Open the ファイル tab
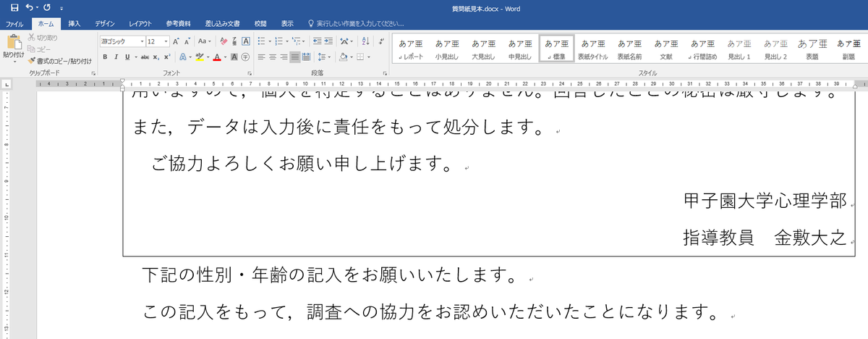This screenshot has height=339, width=868. [x=14, y=23]
